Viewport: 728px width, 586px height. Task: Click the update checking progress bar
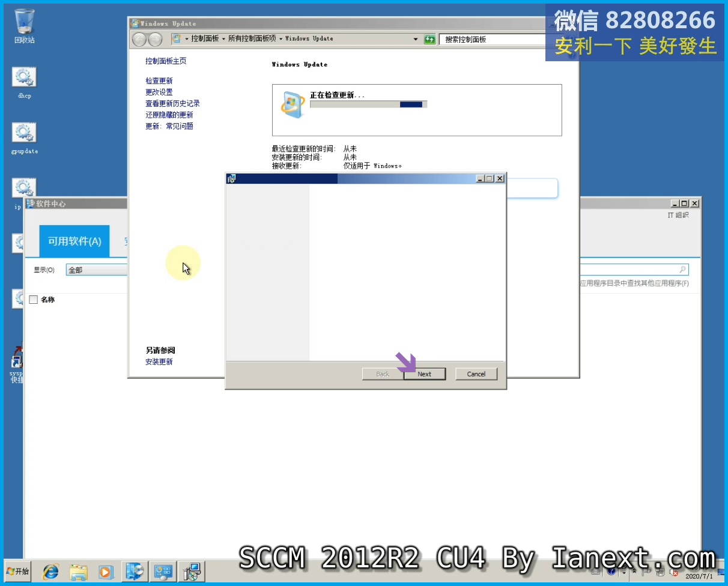pyautogui.click(x=368, y=104)
